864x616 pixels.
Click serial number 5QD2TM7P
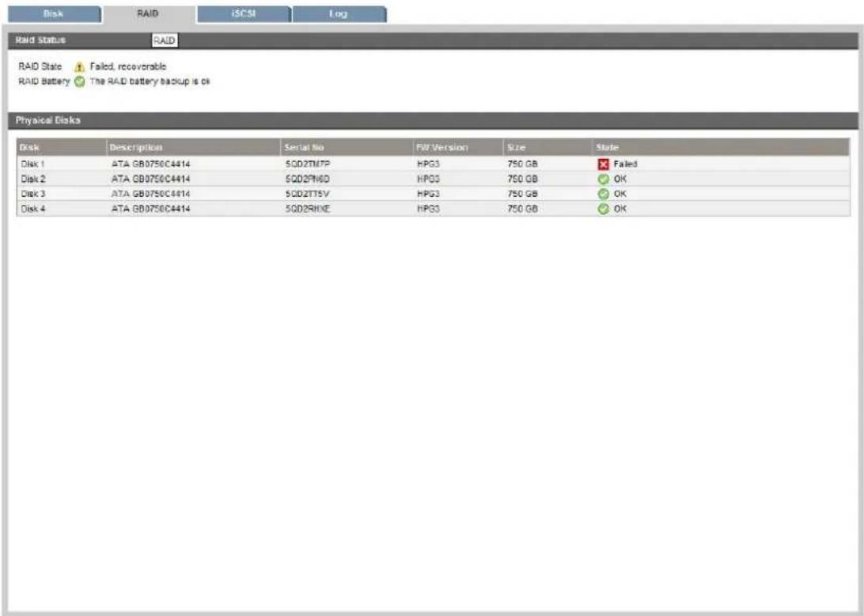click(308, 164)
